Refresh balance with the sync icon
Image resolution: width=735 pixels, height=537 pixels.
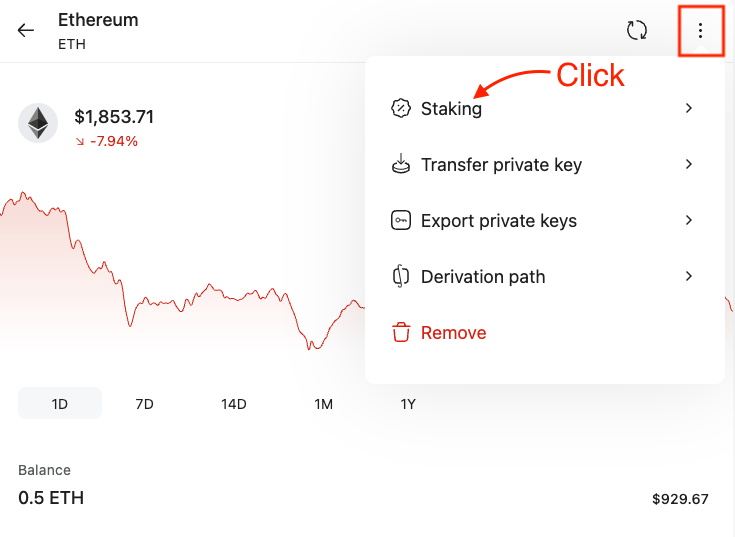[x=637, y=30]
